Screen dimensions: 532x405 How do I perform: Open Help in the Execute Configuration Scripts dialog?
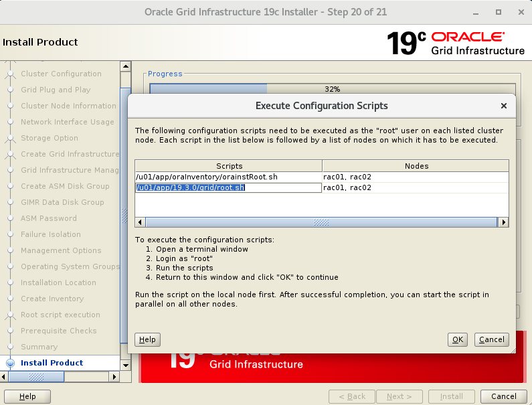147,339
